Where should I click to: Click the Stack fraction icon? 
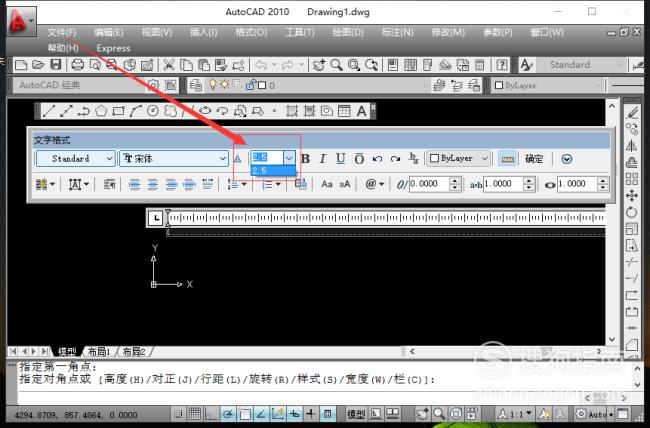[413, 159]
